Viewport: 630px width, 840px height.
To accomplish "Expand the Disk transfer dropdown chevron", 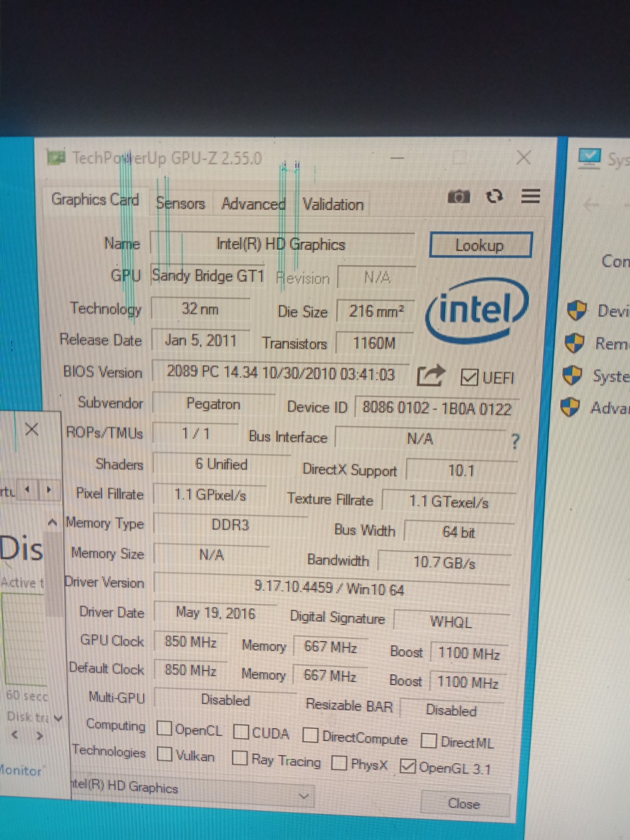I will 58,717.
